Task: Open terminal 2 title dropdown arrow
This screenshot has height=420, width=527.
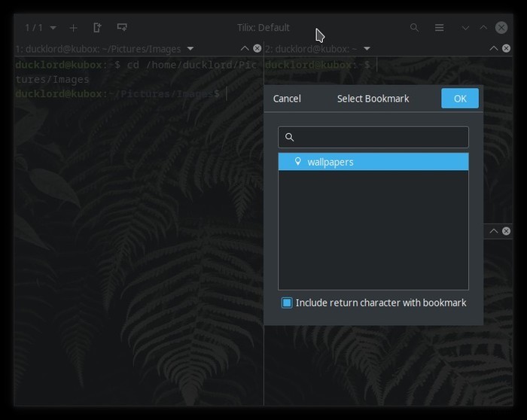Action: coord(367,49)
